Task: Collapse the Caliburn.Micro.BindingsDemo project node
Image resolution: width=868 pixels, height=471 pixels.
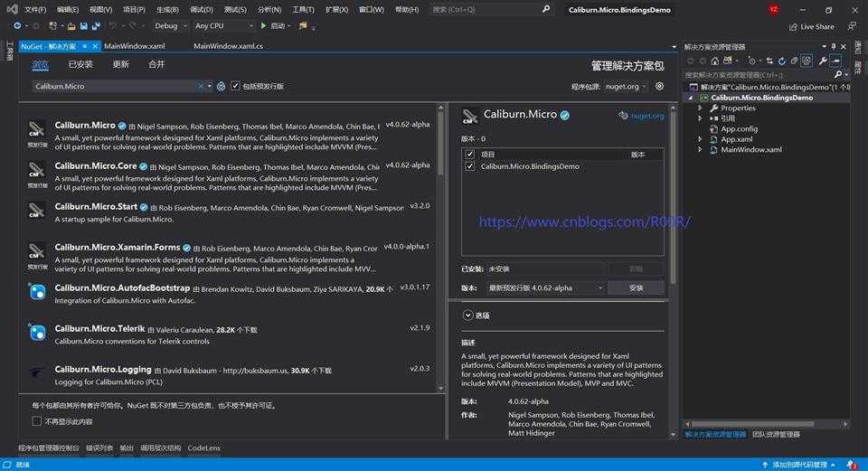Action: 690,98
